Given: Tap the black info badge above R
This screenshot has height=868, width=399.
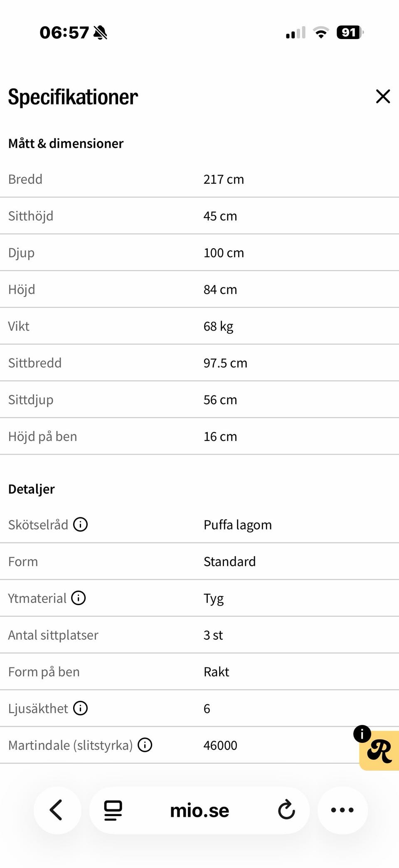Looking at the screenshot, I should tap(362, 734).
